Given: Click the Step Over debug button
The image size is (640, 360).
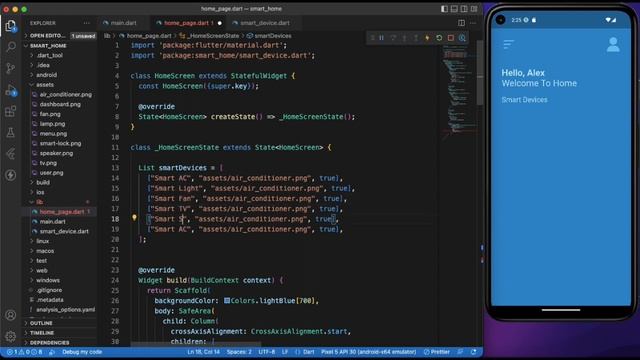Looking at the screenshot, I should (393, 38).
